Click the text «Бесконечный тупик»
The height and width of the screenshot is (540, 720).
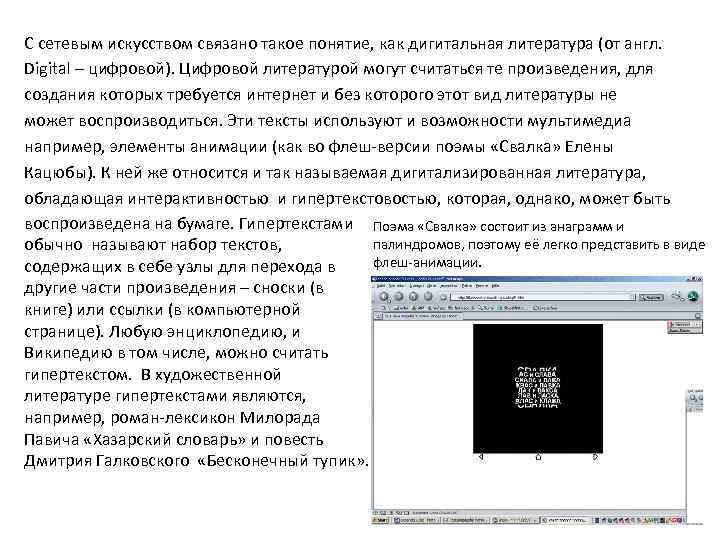tap(282, 461)
